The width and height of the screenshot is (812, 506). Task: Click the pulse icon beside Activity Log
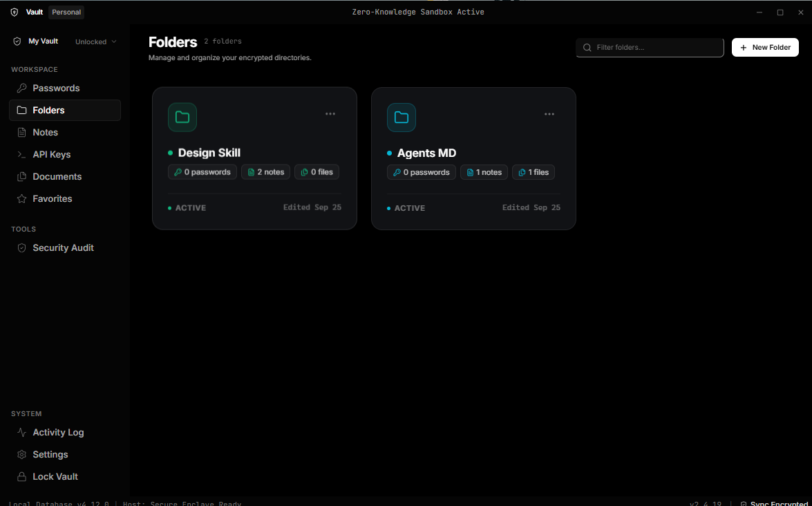coord(21,433)
